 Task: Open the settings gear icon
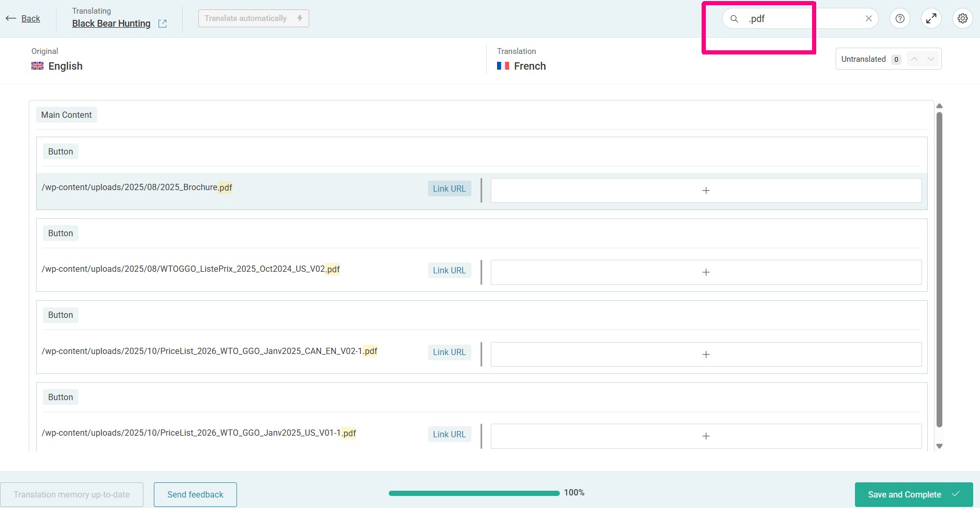click(x=963, y=19)
